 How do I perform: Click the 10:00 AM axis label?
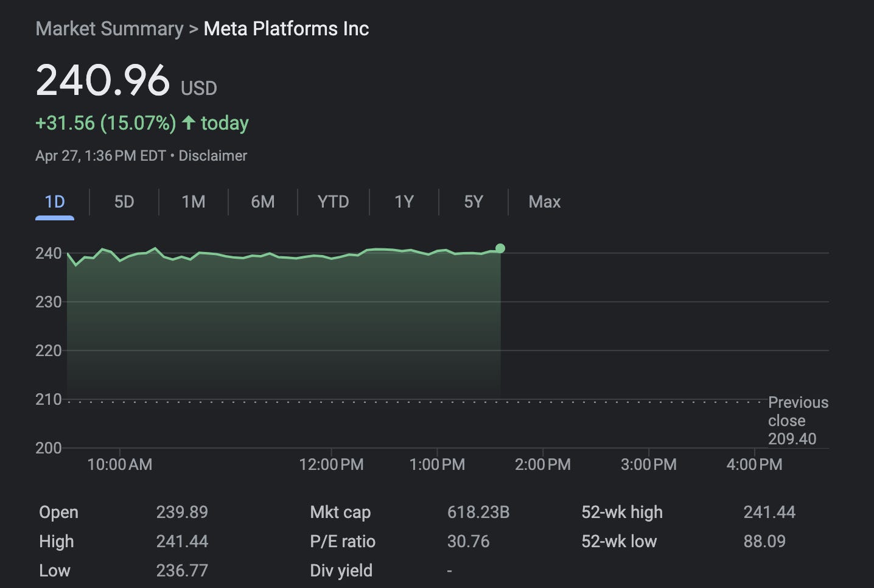[x=120, y=464]
